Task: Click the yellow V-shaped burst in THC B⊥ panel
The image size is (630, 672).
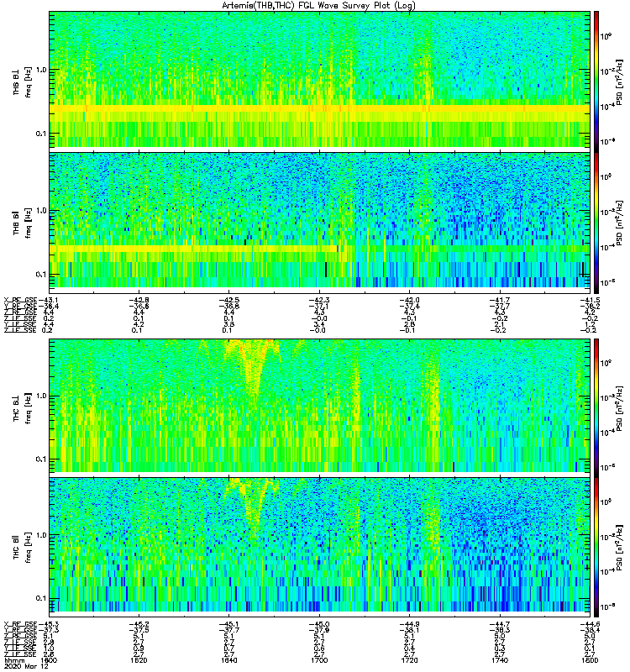Action: 255,369
